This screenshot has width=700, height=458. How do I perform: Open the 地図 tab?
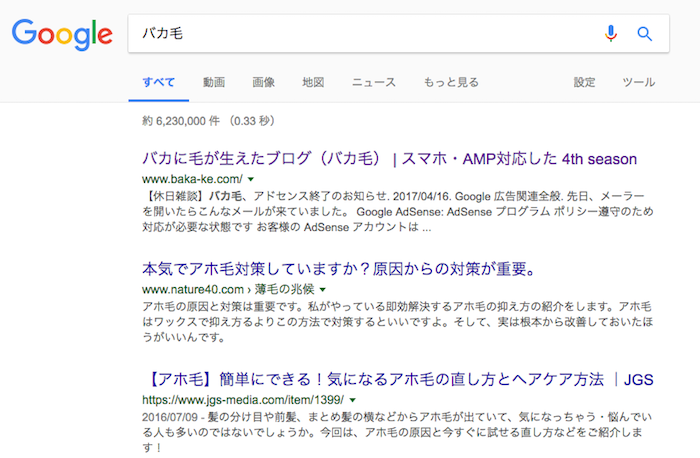tap(313, 82)
